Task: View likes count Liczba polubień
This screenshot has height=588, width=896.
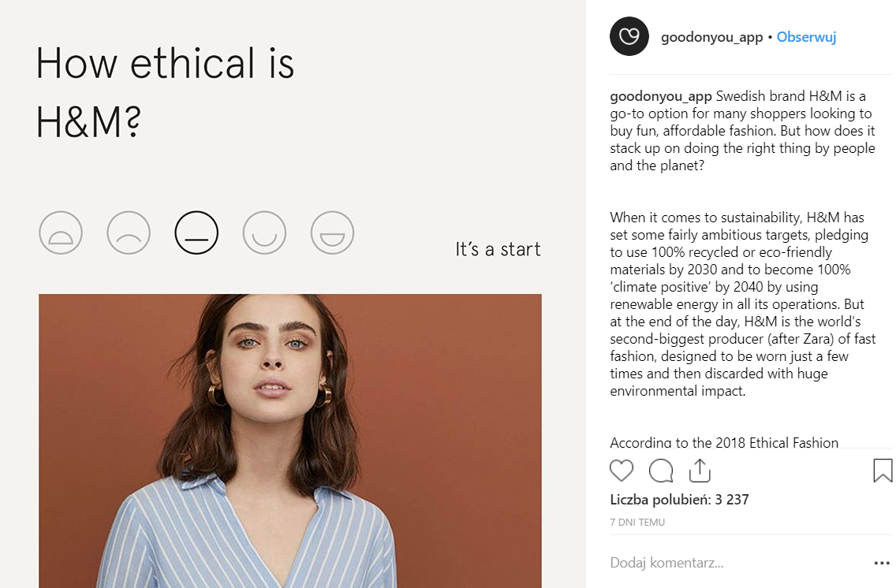Action: pyautogui.click(x=679, y=499)
